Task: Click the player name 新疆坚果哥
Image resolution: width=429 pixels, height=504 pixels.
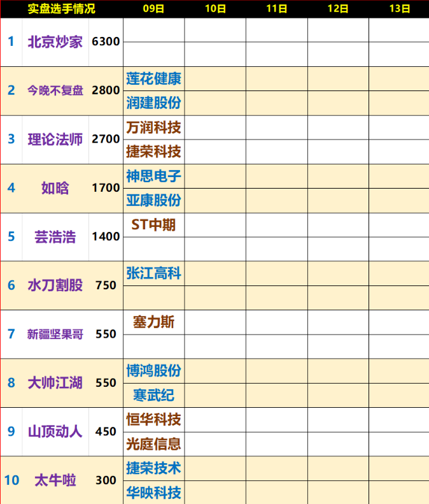Action: point(55,335)
